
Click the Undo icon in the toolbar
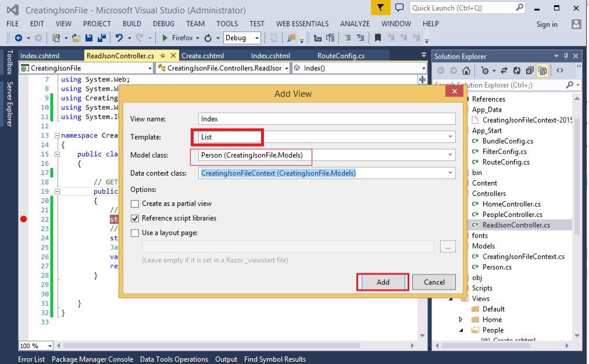pyautogui.click(x=119, y=38)
